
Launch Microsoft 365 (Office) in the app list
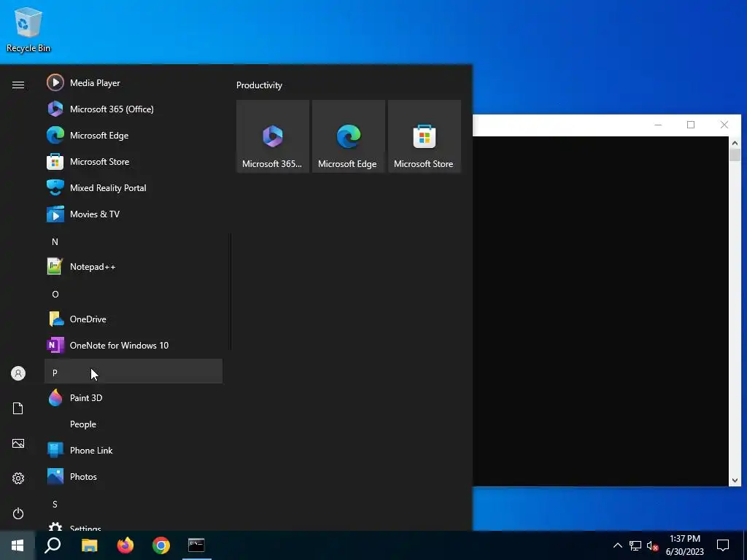coord(133,109)
